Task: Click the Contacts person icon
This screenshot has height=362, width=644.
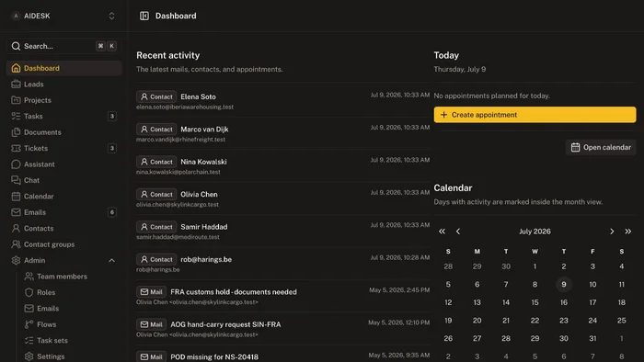Action: click(16, 228)
